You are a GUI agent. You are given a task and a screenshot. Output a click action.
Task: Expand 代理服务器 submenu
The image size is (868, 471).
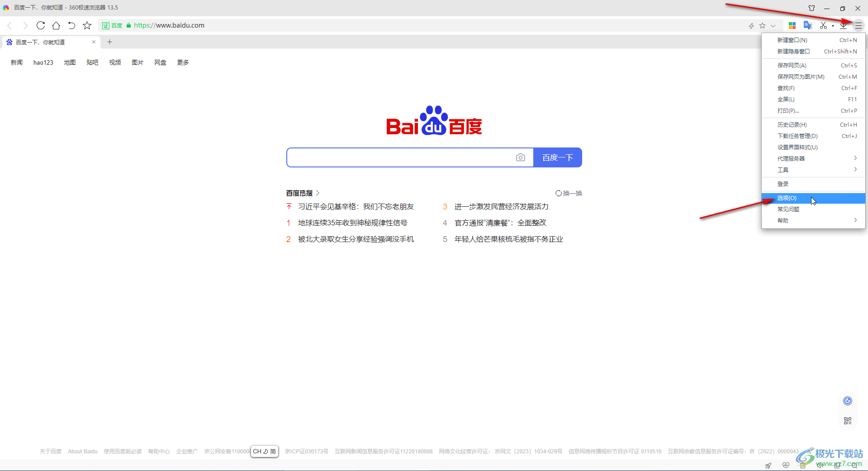point(813,159)
